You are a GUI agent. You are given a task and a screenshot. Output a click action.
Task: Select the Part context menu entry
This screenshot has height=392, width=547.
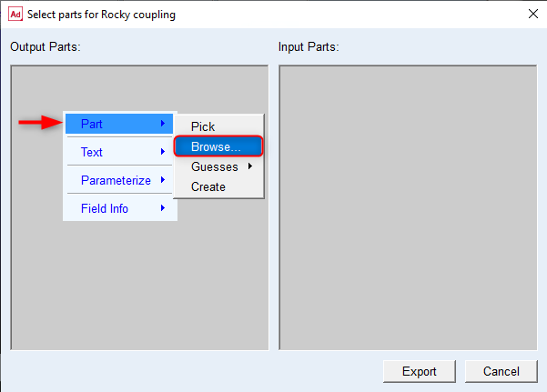(x=92, y=124)
